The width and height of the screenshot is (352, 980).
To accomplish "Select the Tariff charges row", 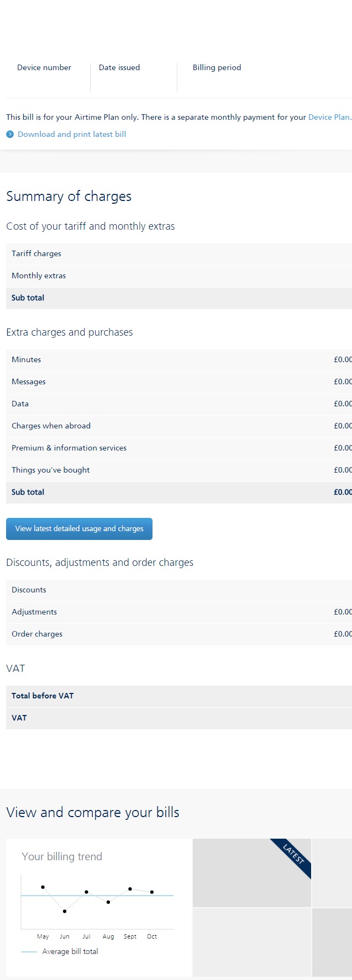I will (x=179, y=254).
